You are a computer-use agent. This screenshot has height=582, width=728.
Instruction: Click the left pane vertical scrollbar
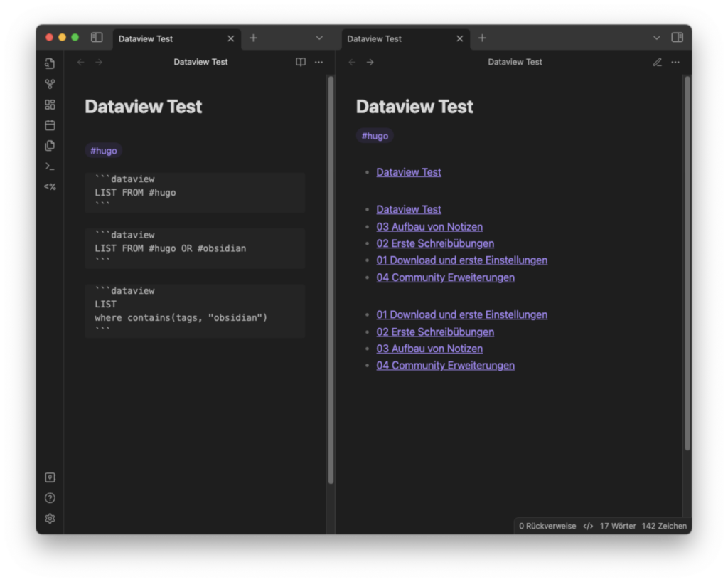point(331,280)
